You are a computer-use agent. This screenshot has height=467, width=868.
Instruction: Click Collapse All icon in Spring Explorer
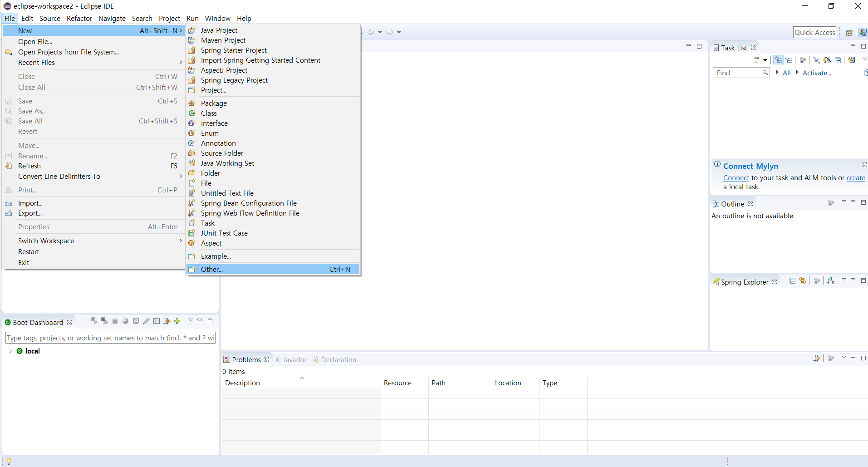click(792, 281)
